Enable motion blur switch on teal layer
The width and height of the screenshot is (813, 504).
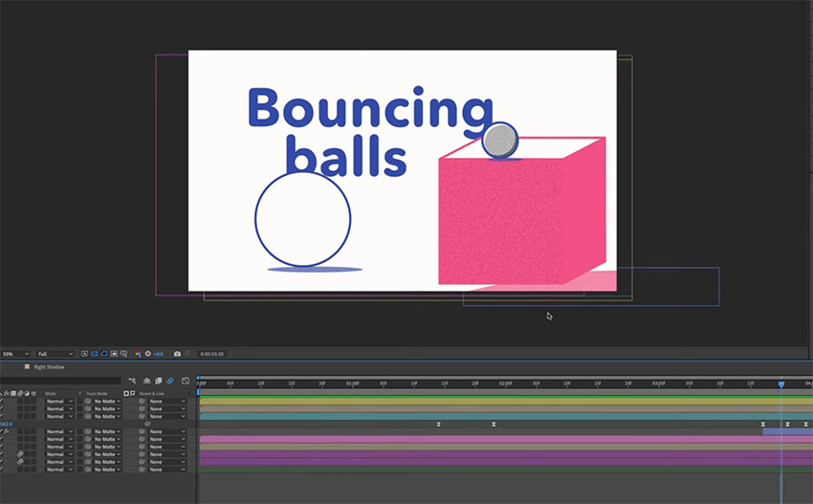tap(20, 416)
